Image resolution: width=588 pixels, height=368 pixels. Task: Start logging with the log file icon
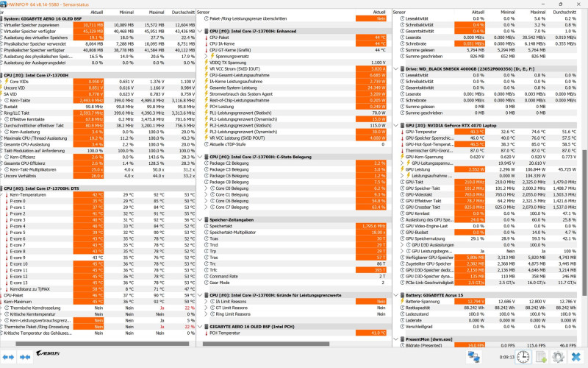coord(541,357)
